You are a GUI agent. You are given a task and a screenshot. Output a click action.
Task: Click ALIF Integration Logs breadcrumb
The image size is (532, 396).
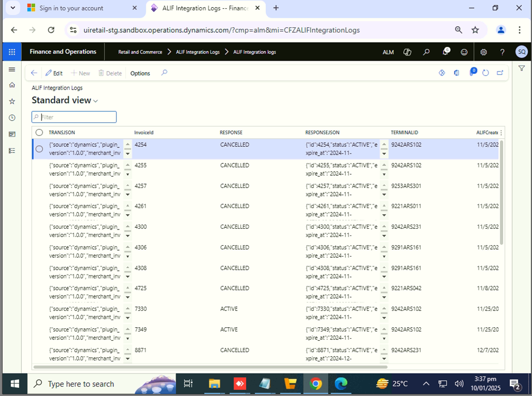[x=198, y=52]
